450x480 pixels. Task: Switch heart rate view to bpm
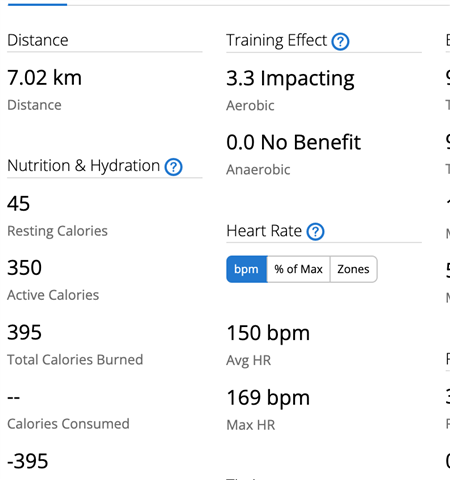pyautogui.click(x=247, y=269)
